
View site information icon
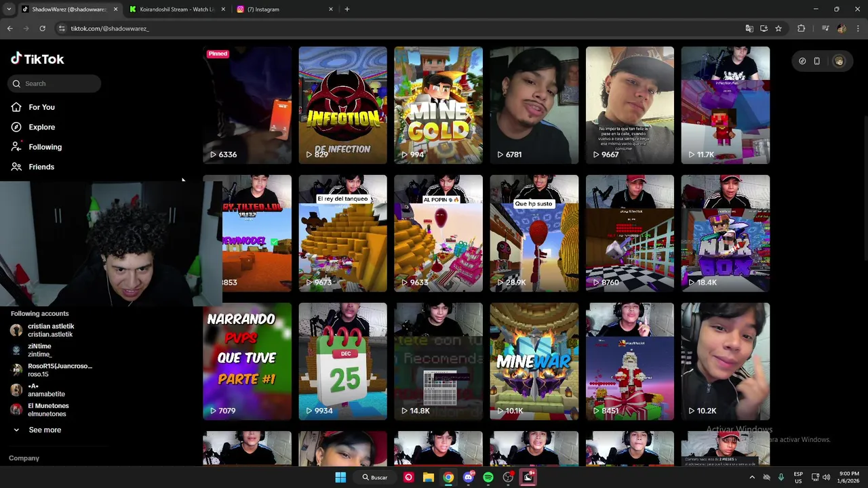click(x=62, y=28)
